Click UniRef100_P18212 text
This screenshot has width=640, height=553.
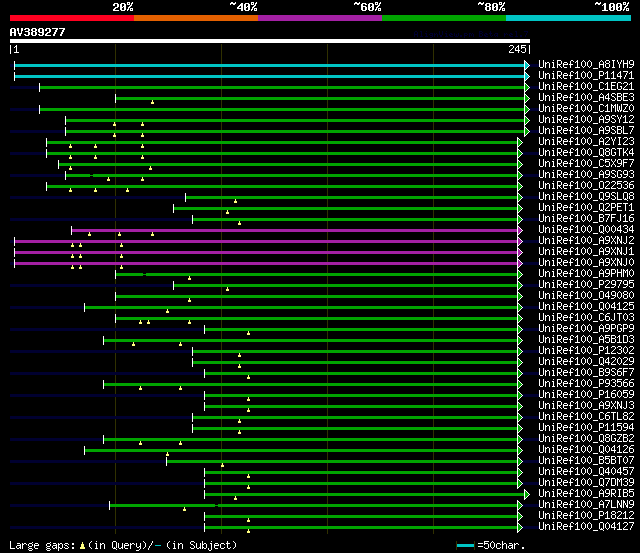[586, 516]
